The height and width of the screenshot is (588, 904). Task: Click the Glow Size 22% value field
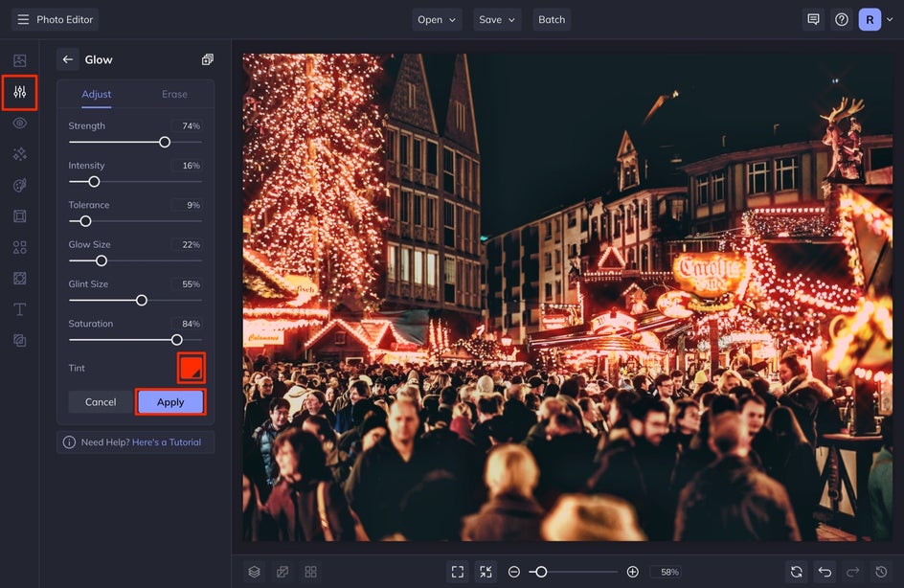(x=187, y=244)
